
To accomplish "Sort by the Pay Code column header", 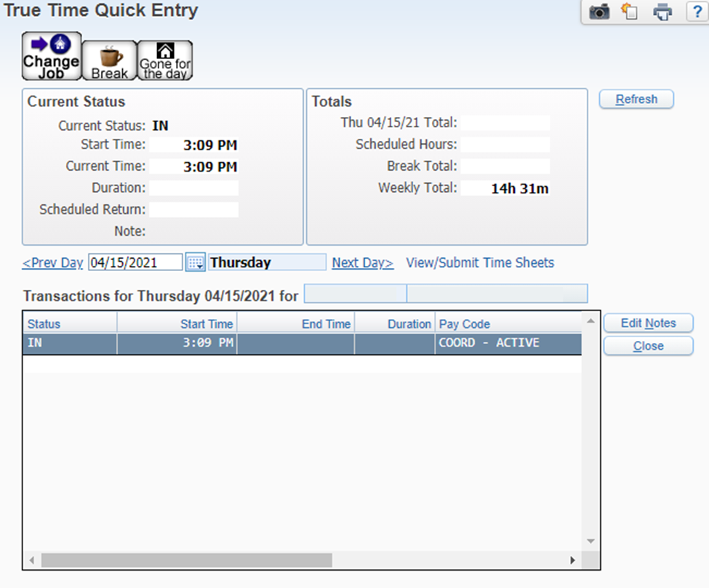I will 508,323.
